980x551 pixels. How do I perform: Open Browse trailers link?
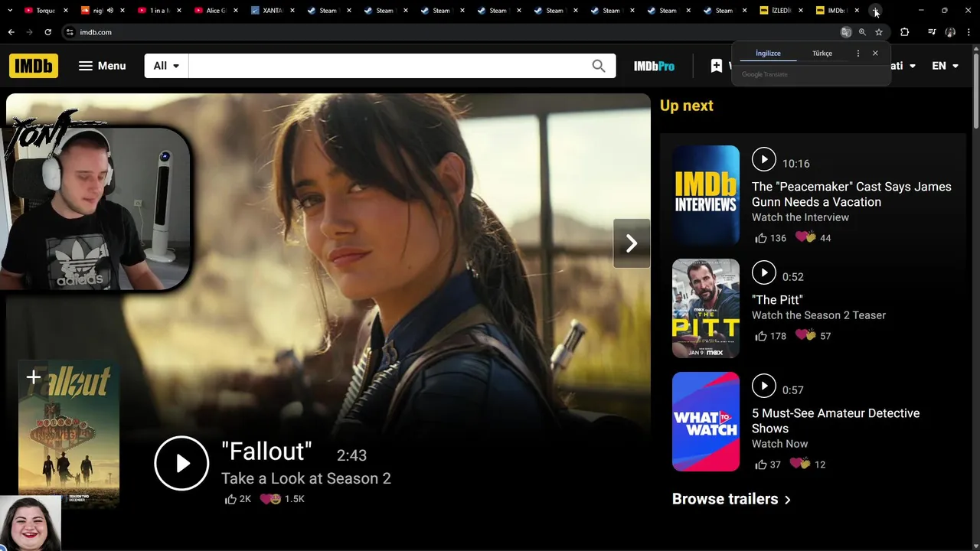731,499
